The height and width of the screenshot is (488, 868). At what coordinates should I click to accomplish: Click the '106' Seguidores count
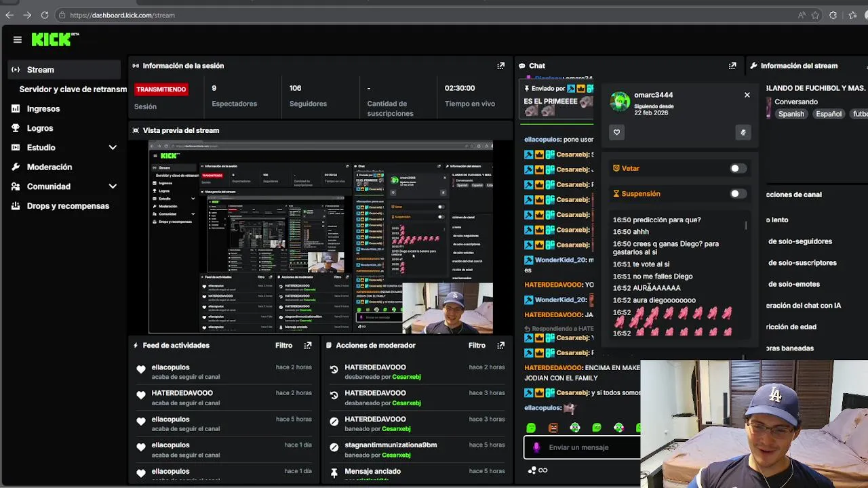tap(295, 88)
